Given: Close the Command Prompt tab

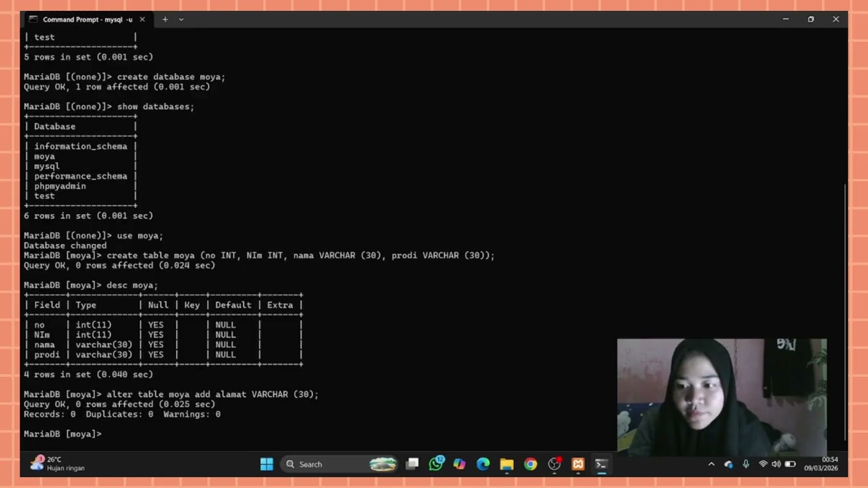Looking at the screenshot, I should click(142, 20).
